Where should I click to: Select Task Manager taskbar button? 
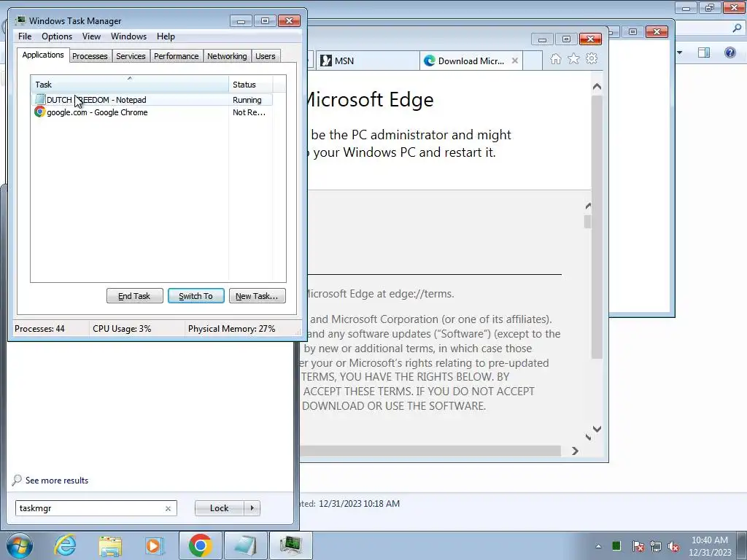tap(290, 545)
